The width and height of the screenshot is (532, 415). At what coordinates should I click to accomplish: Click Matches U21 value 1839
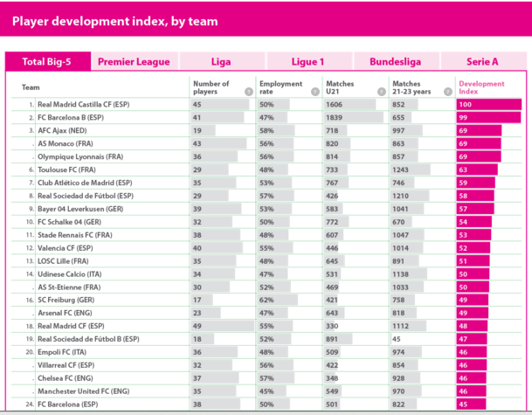pos(334,118)
